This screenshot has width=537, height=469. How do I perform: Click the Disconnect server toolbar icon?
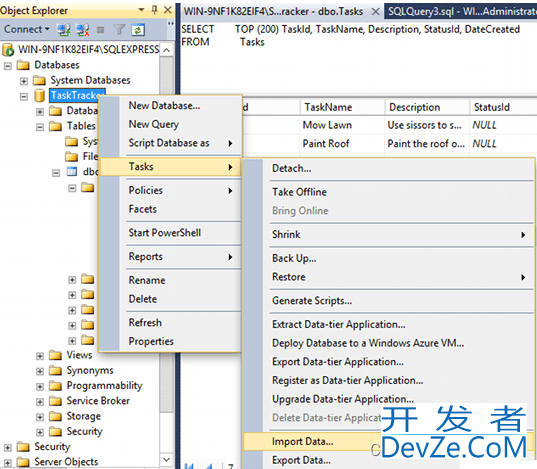point(83,30)
